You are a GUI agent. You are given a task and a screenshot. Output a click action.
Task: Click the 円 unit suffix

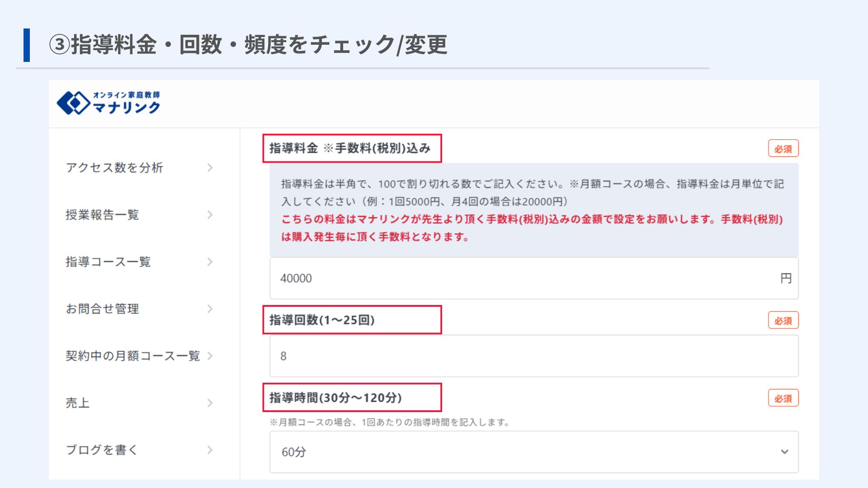tap(786, 278)
